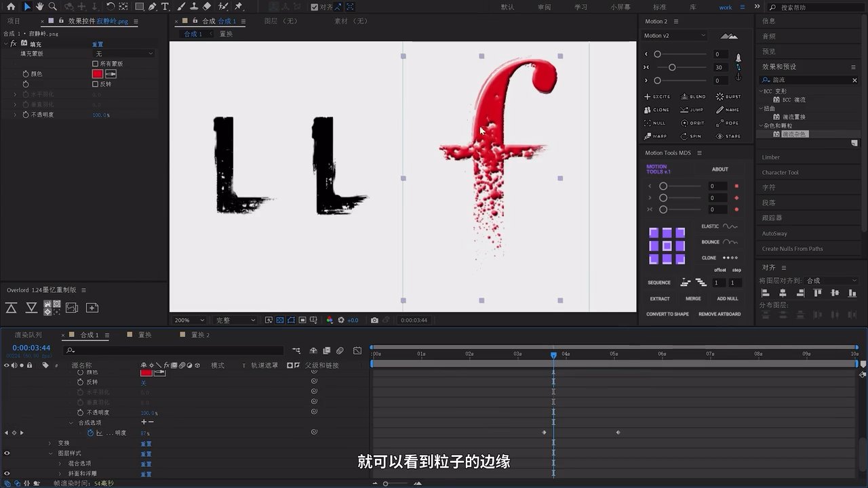Toggle the 反转 checkbox in effect controls

point(95,84)
